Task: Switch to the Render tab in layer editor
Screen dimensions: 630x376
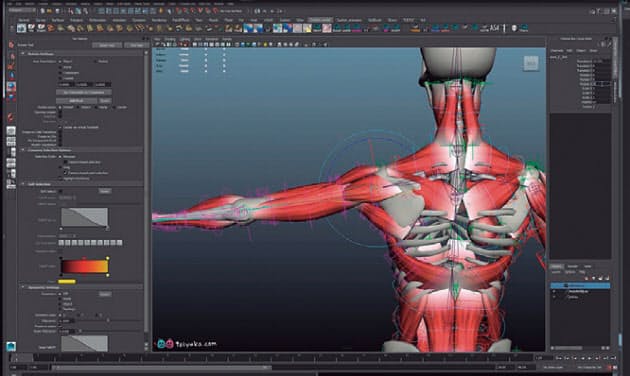Action: [x=573, y=266]
